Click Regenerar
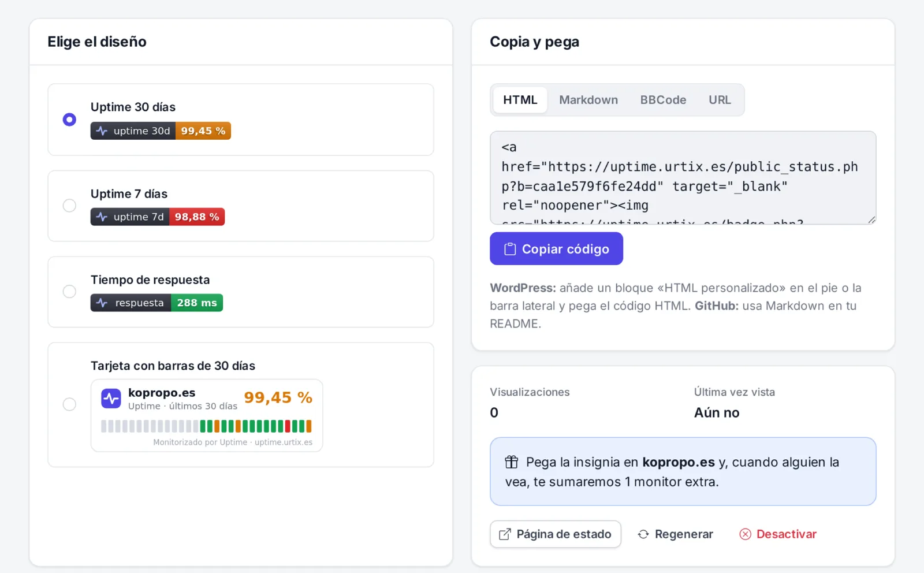This screenshot has width=924, height=573. point(675,534)
